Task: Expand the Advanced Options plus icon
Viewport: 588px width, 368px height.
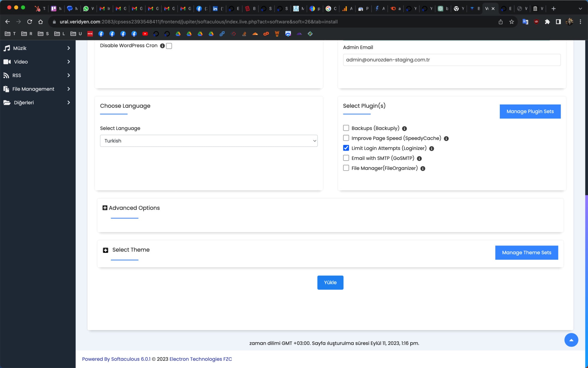Action: coord(105,208)
